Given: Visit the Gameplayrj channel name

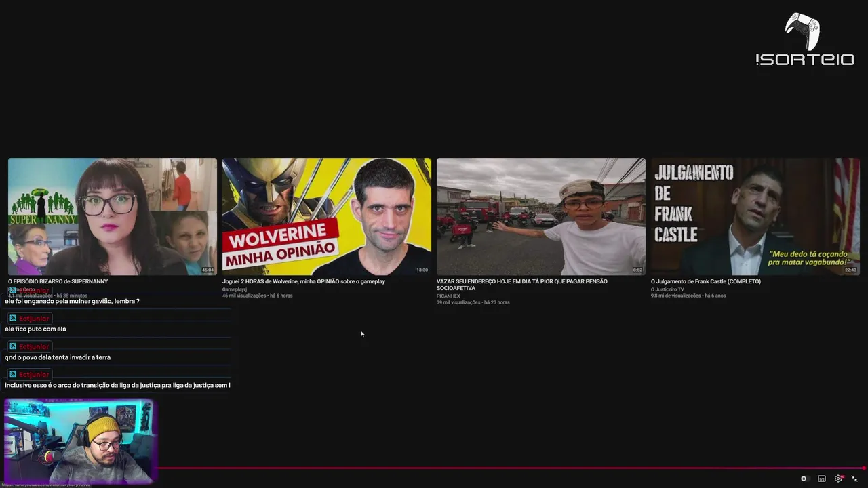Looking at the screenshot, I should tap(235, 289).
